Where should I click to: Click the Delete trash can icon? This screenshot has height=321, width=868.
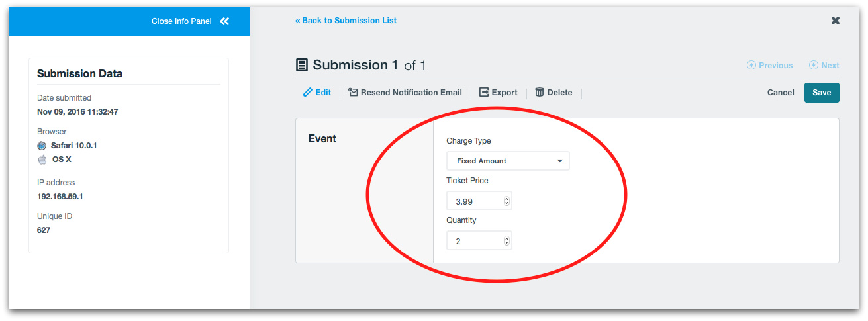tap(540, 93)
